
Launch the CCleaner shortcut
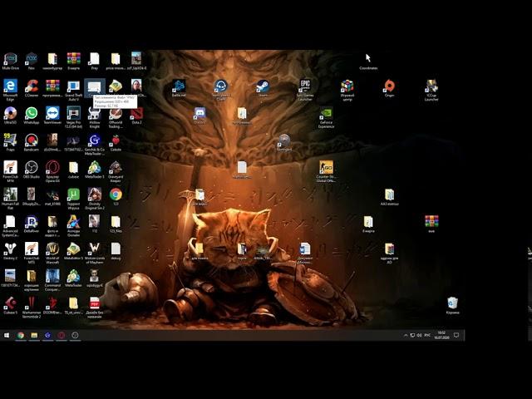32,86
